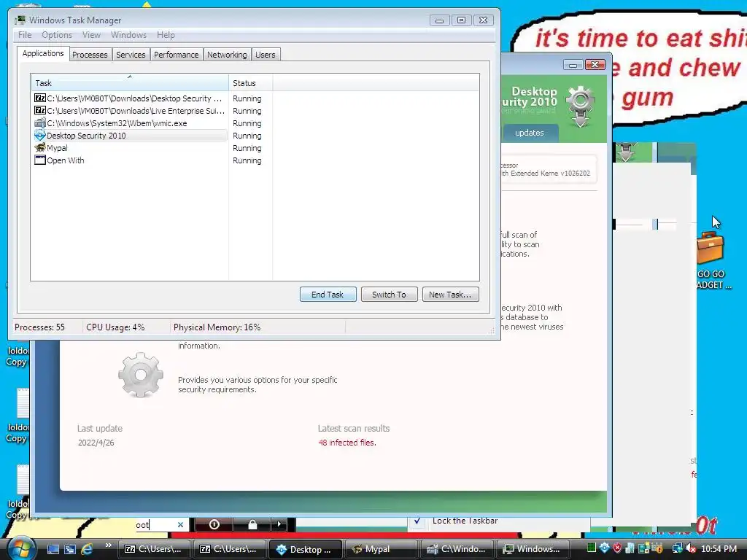Click the Desktop Security 2010 shield icon in list

[40, 135]
